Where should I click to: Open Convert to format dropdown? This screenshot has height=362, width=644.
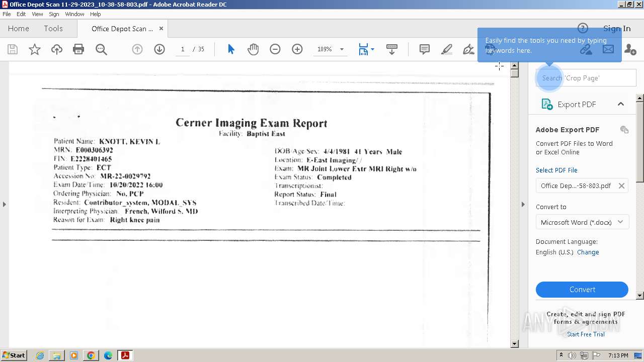[582, 222]
